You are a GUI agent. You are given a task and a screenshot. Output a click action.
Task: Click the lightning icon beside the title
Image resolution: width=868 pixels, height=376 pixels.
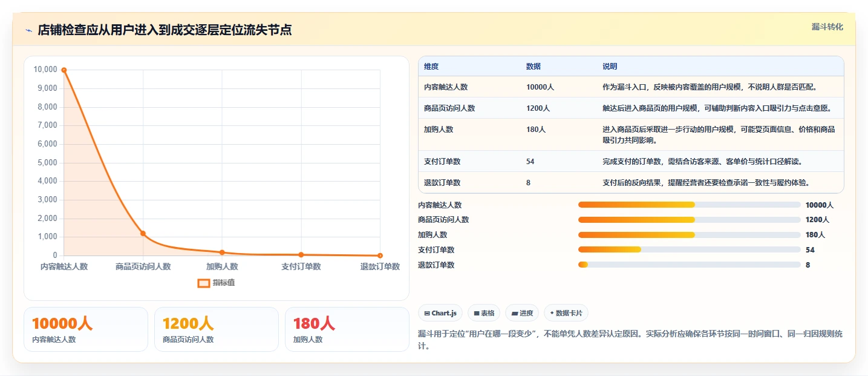point(28,30)
